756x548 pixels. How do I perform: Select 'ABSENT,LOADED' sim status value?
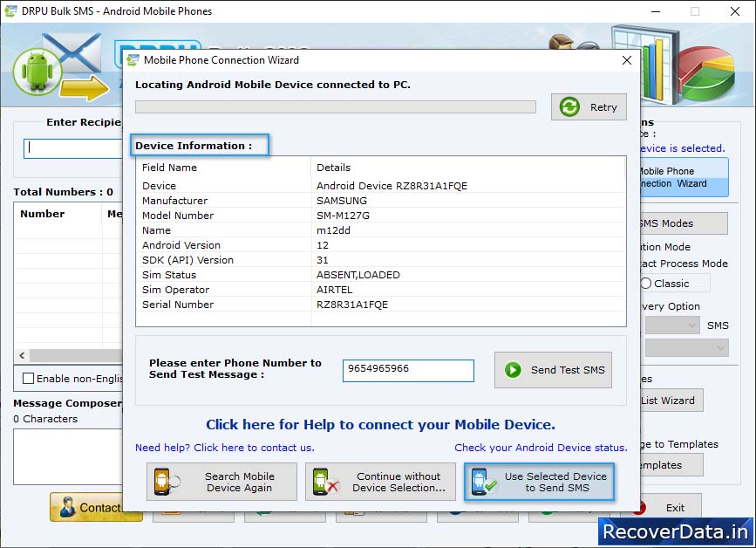pyautogui.click(x=358, y=275)
